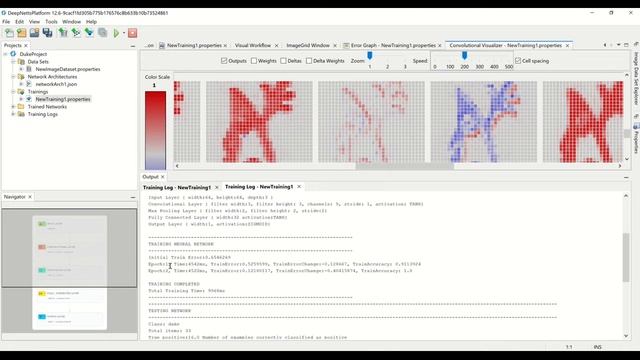Open the Help menu
640x360 pixels.
click(x=91, y=22)
